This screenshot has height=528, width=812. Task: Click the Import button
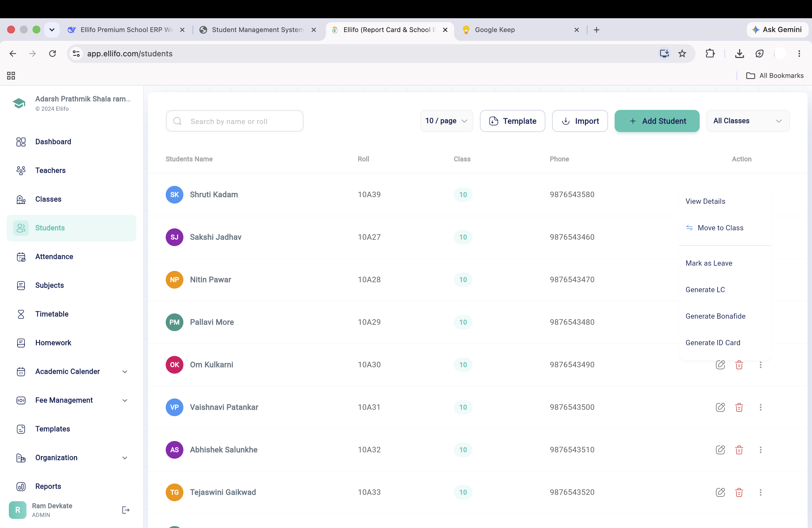(580, 121)
